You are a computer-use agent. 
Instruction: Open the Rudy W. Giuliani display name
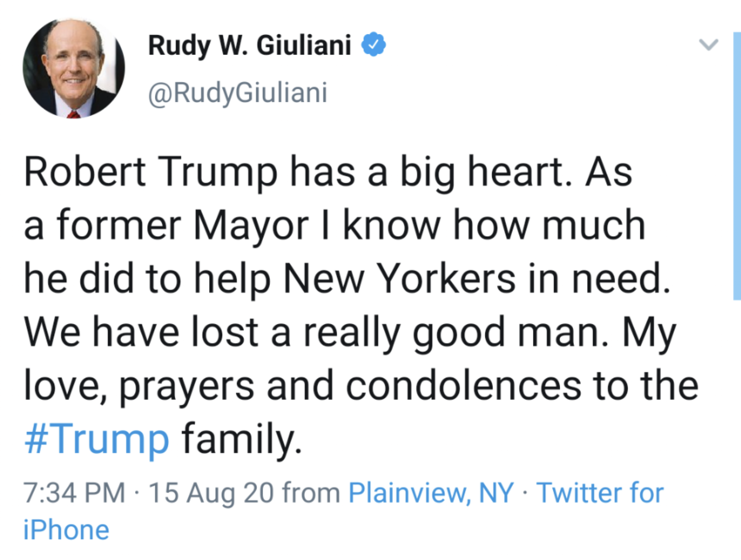tap(250, 46)
